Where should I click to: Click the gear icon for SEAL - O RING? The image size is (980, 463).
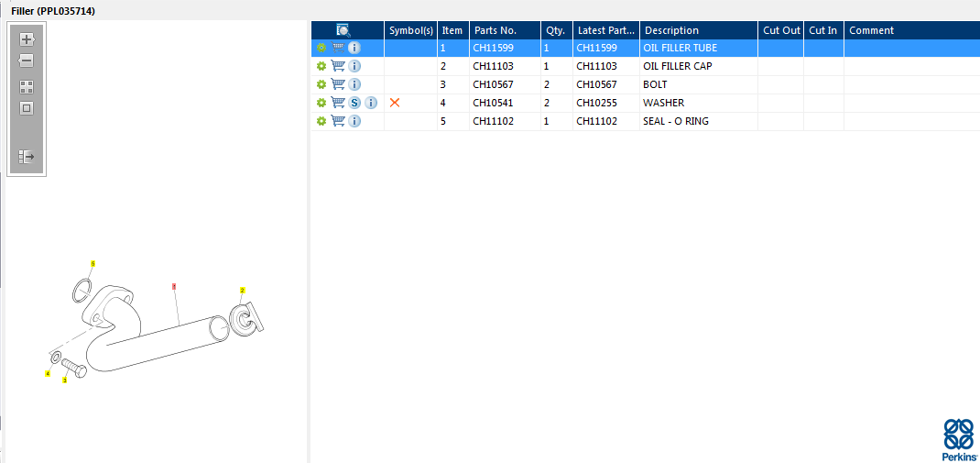pyautogui.click(x=321, y=121)
